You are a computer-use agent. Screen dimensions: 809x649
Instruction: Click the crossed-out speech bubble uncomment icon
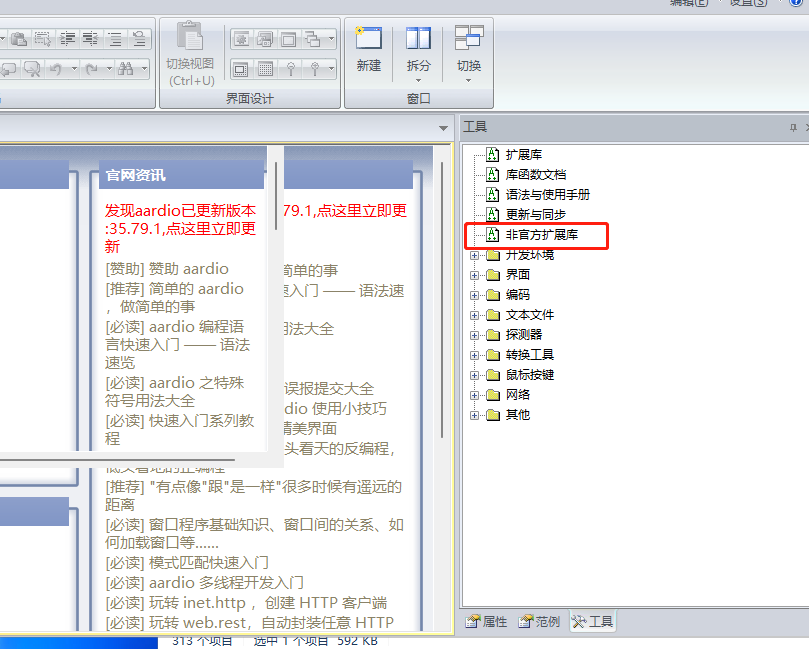[x=32, y=69]
